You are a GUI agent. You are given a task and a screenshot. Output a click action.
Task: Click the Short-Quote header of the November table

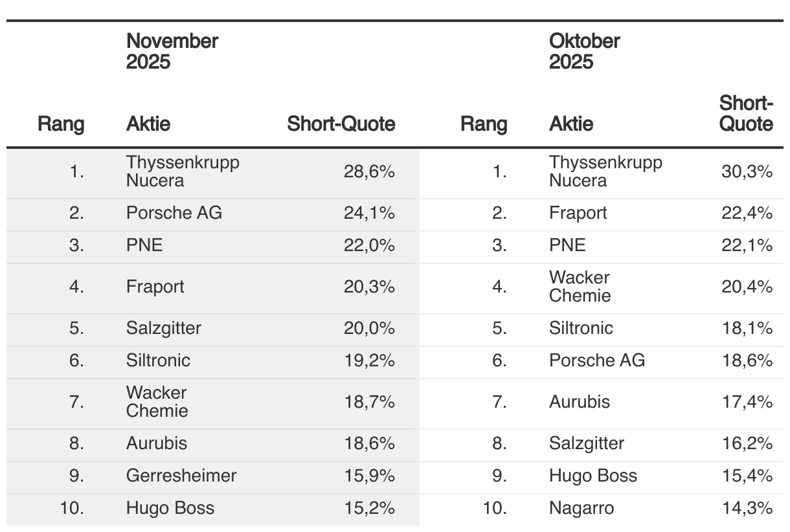click(341, 124)
